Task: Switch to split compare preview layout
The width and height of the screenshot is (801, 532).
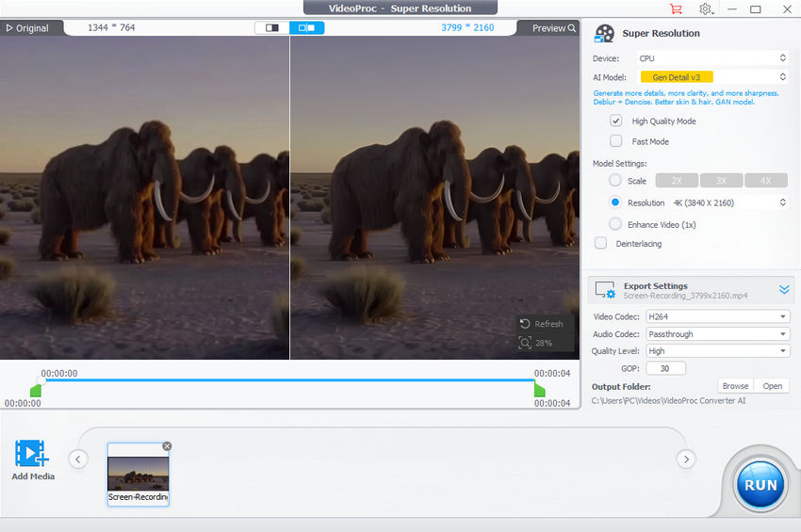Action: [306, 27]
